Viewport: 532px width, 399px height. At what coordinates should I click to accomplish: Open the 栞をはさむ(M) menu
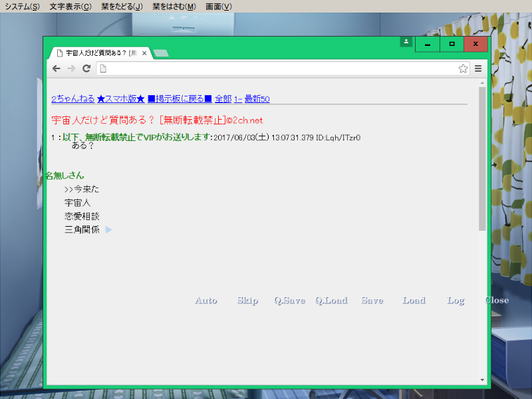pos(174,7)
